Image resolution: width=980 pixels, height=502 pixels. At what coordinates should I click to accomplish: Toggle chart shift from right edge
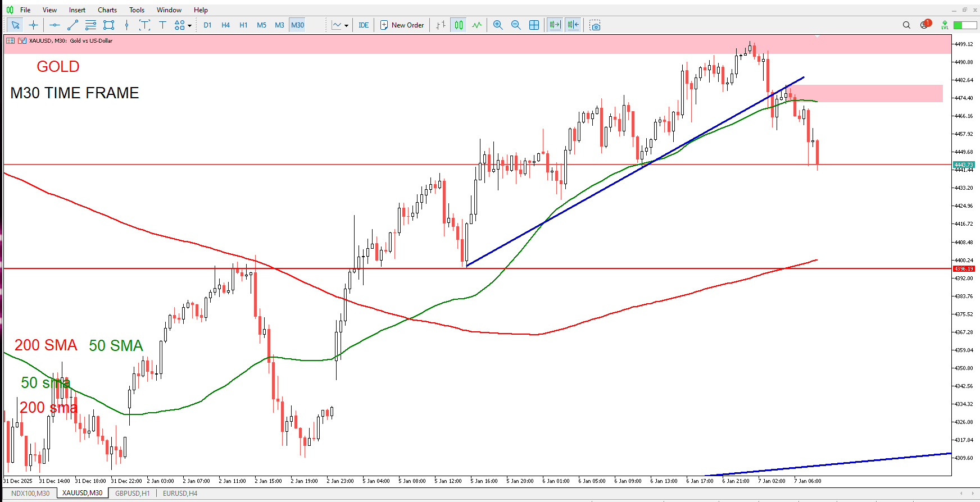coord(573,25)
